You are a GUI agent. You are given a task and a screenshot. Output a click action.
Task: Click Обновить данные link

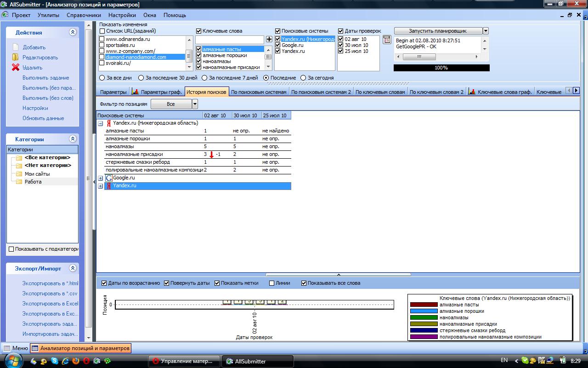[x=43, y=118]
